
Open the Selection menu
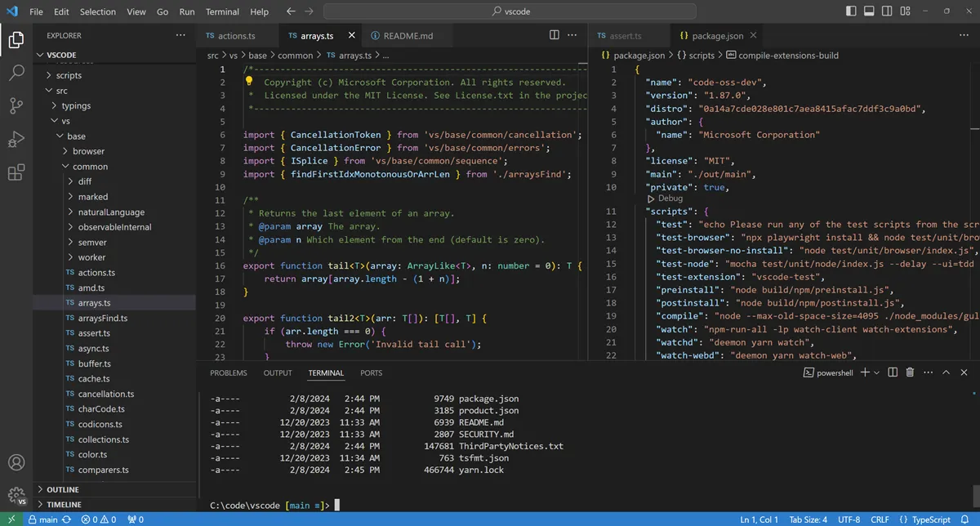tap(98, 12)
